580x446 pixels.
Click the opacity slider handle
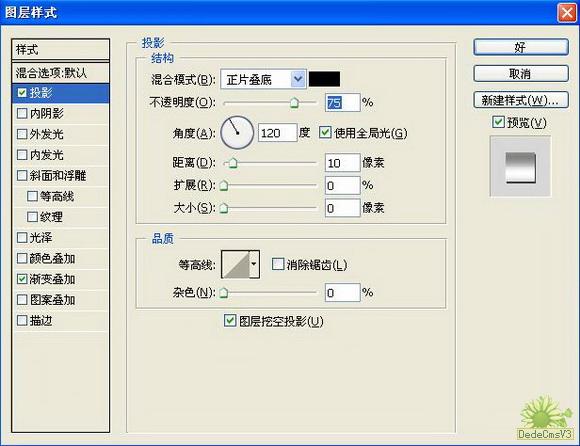(x=294, y=102)
